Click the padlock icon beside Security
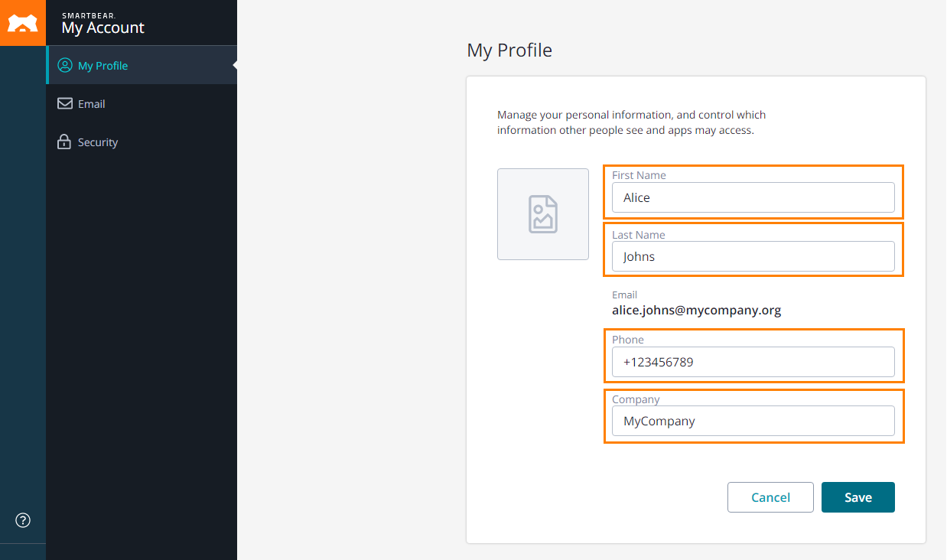 click(x=66, y=142)
